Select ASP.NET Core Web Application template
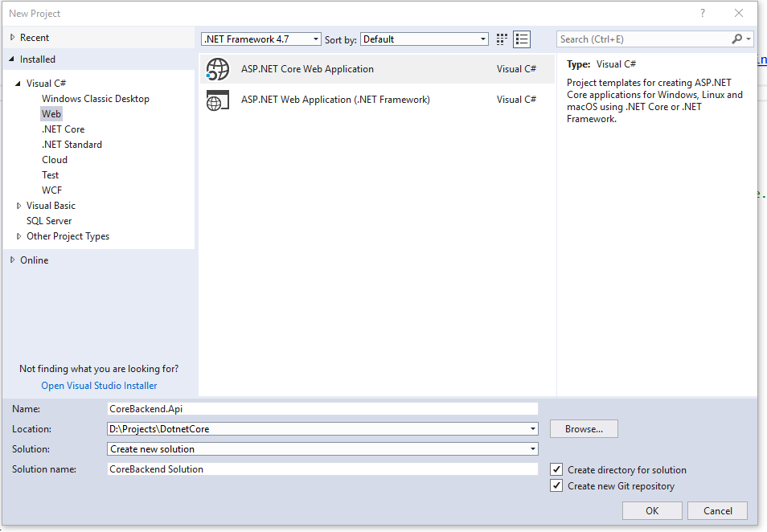This screenshot has height=532, width=767. click(377, 69)
